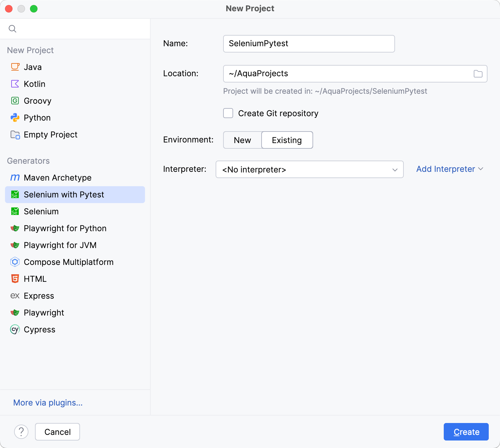Select the Empty Project folder icon
The width and height of the screenshot is (500, 448).
(15, 134)
